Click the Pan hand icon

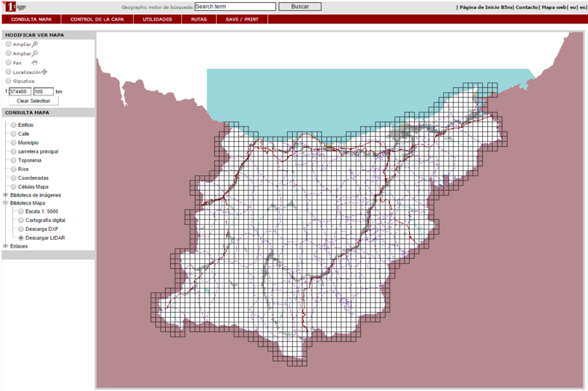pyautogui.click(x=34, y=63)
